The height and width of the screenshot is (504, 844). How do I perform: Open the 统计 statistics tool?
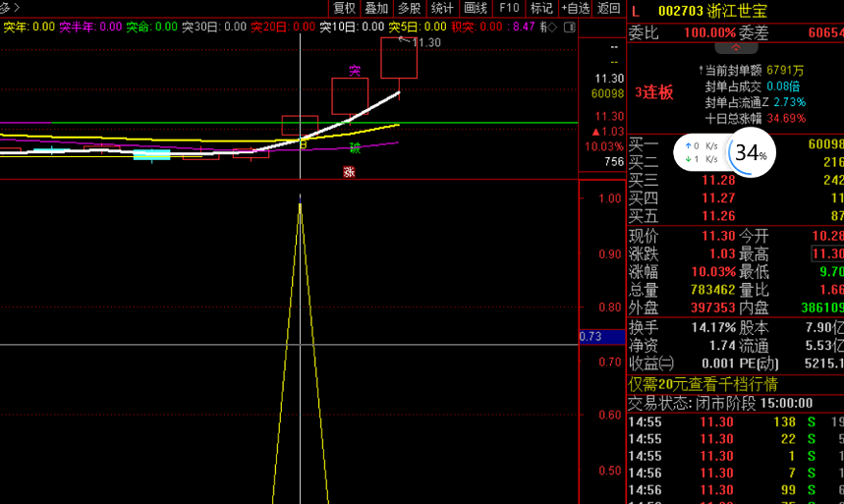tap(442, 8)
